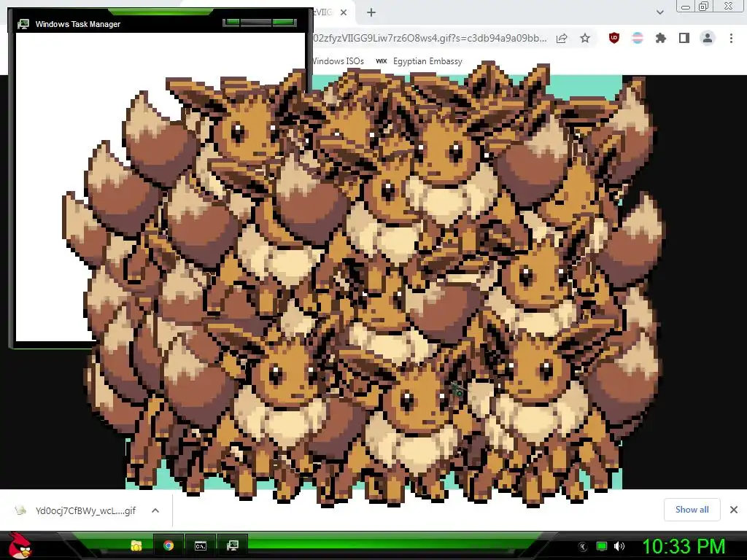Click Show all downloads button

click(x=692, y=510)
